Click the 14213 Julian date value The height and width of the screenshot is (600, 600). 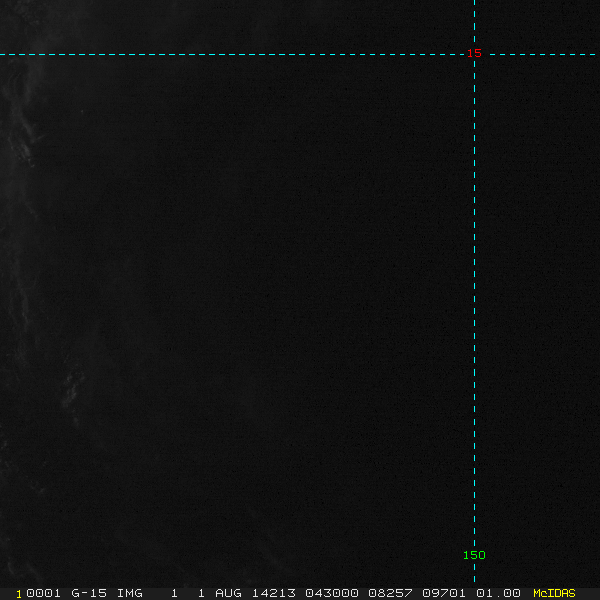(x=274, y=593)
